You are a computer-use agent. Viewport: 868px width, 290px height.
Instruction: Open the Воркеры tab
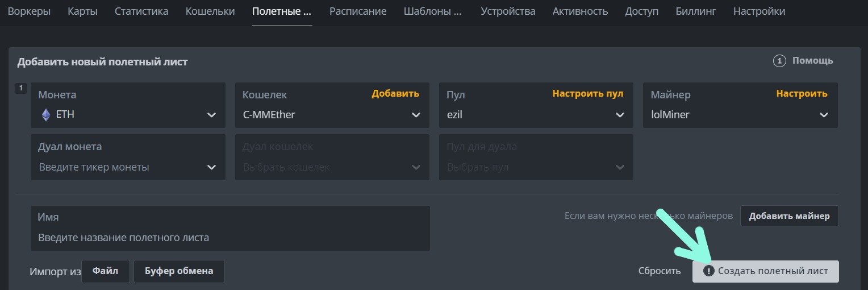(x=29, y=11)
